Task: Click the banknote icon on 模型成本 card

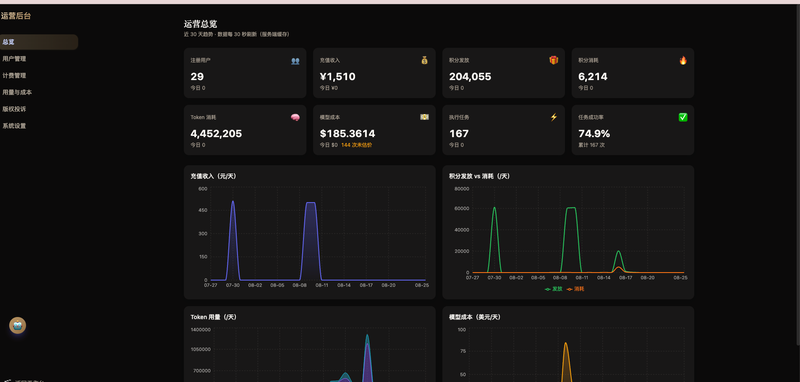Action: 424,117
